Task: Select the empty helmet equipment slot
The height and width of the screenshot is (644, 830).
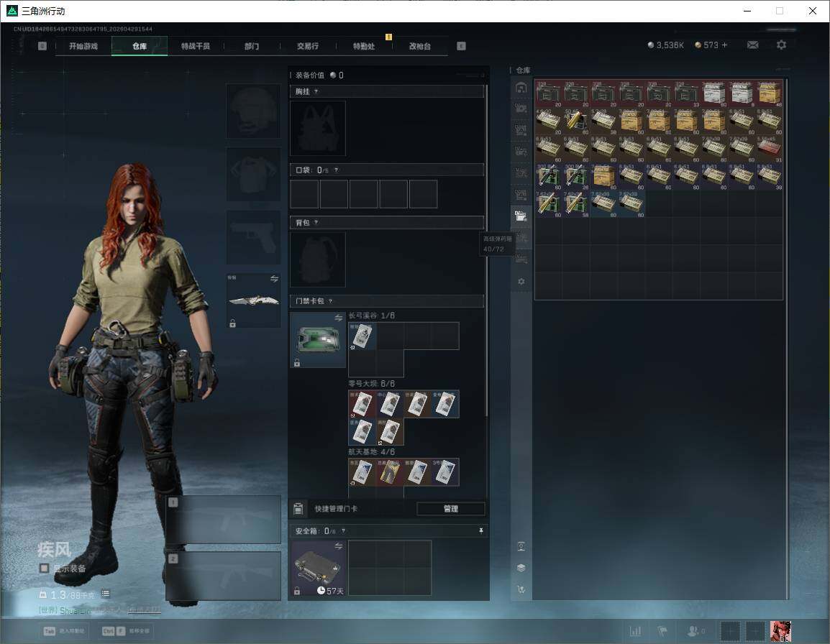Action: [254, 111]
